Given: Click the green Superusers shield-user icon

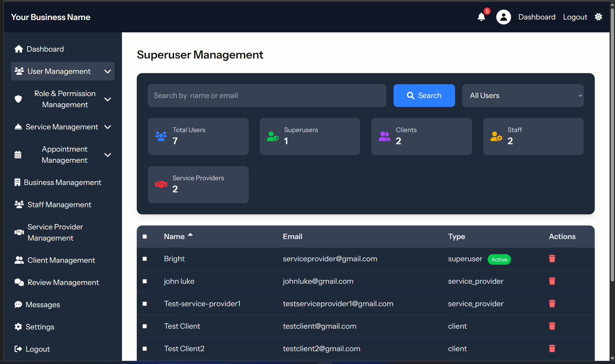Looking at the screenshot, I should pyautogui.click(x=273, y=136).
